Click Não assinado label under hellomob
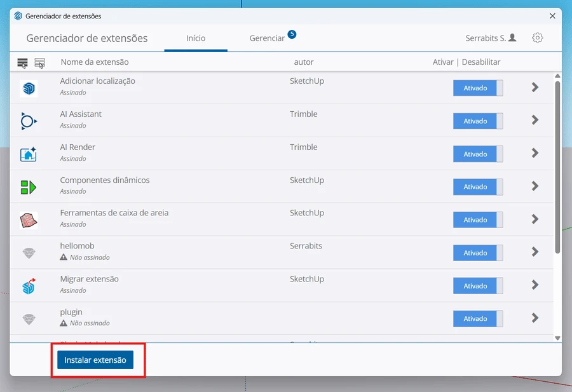Image resolution: width=572 pixels, height=392 pixels. tap(90, 257)
